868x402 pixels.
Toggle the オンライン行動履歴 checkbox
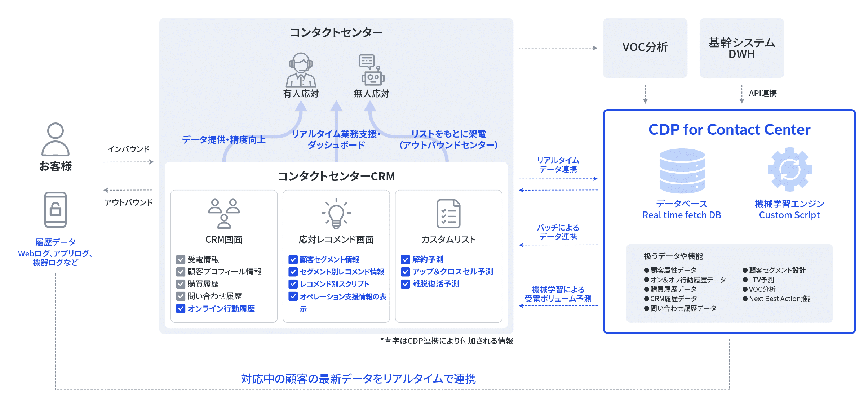[x=181, y=309]
